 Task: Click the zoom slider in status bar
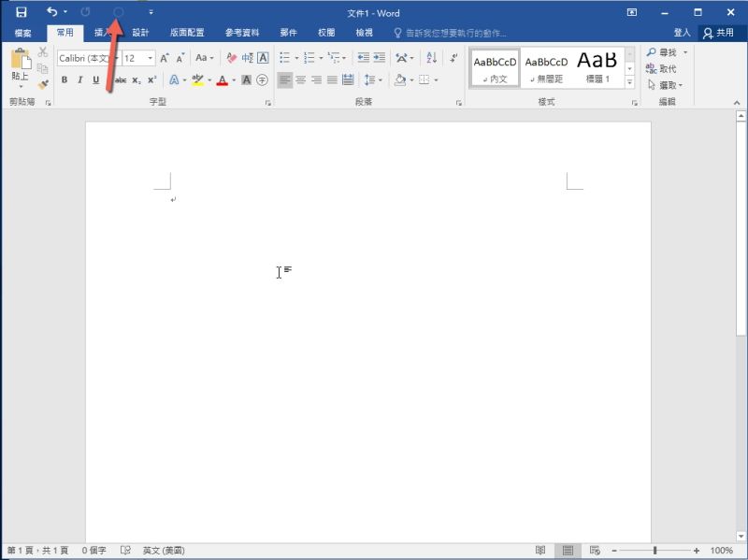click(x=654, y=551)
